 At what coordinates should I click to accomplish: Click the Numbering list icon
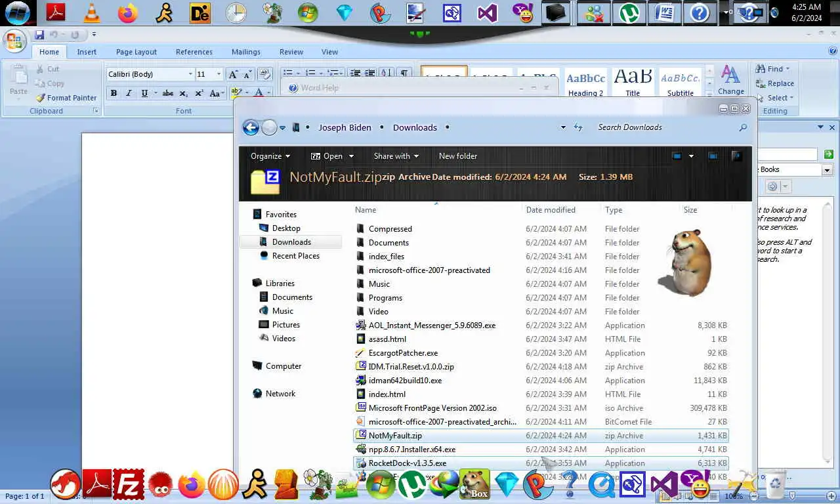pos(310,73)
